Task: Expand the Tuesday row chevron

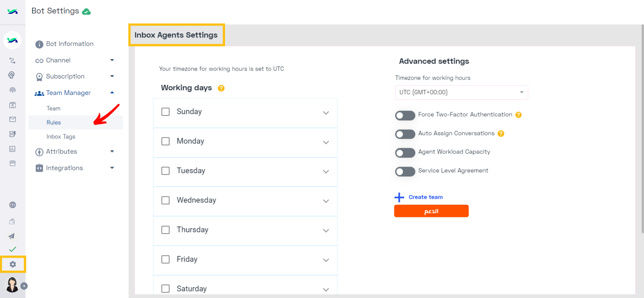Action: pyautogui.click(x=326, y=172)
